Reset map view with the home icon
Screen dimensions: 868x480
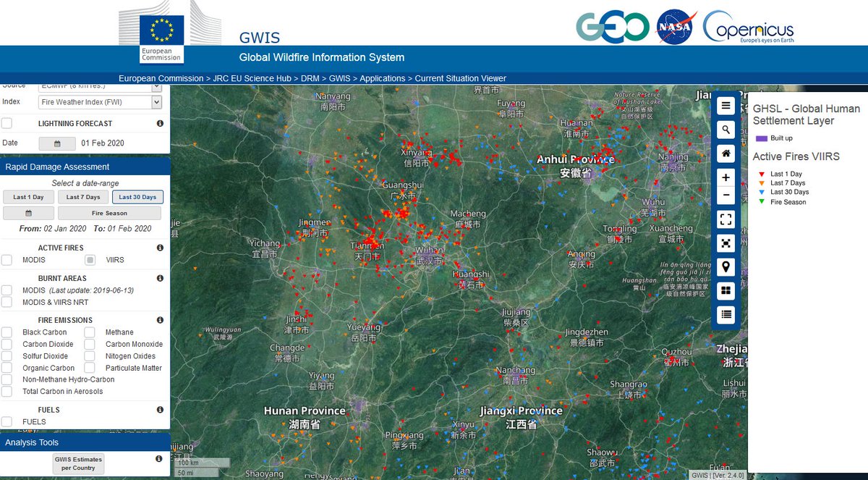coord(726,153)
